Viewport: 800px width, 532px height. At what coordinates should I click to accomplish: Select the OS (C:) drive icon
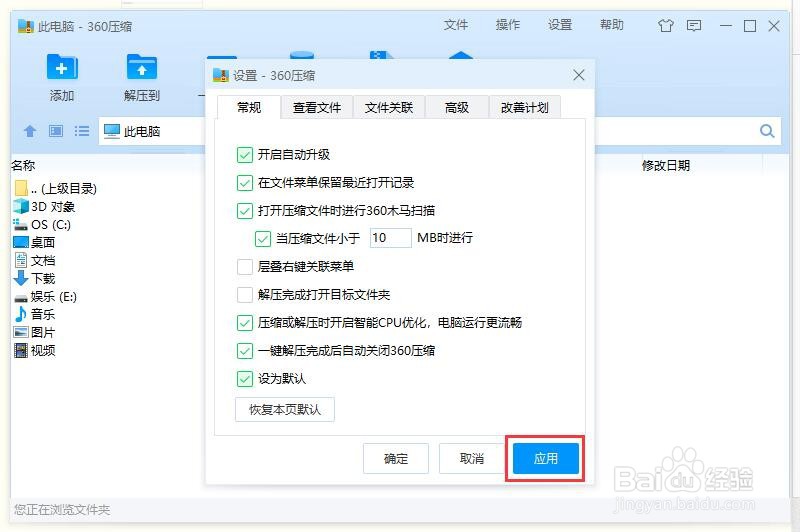(x=21, y=224)
